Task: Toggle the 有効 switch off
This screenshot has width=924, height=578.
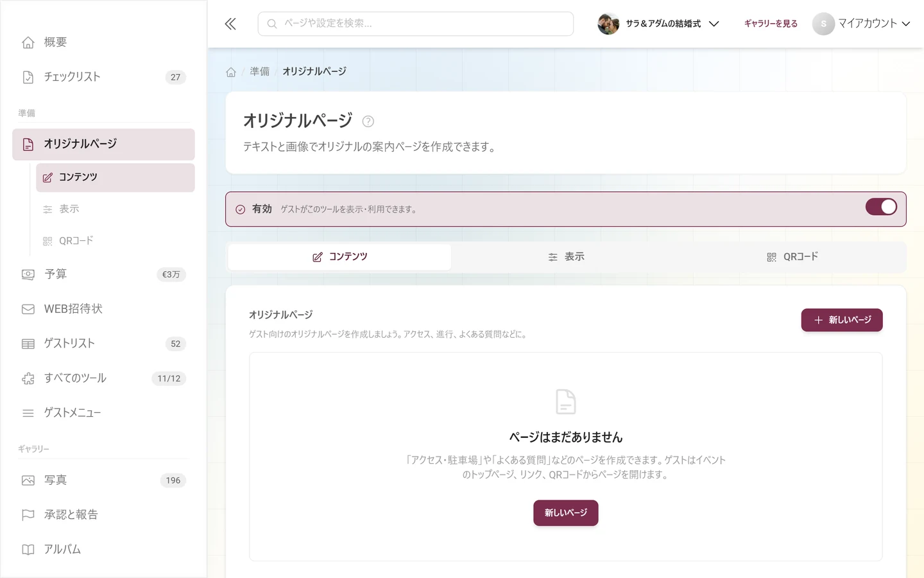Action: tap(881, 207)
